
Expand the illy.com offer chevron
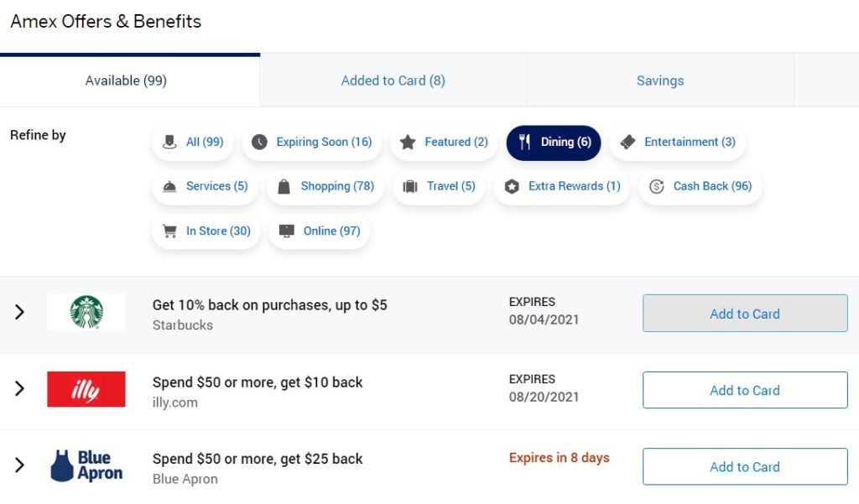[20, 389]
